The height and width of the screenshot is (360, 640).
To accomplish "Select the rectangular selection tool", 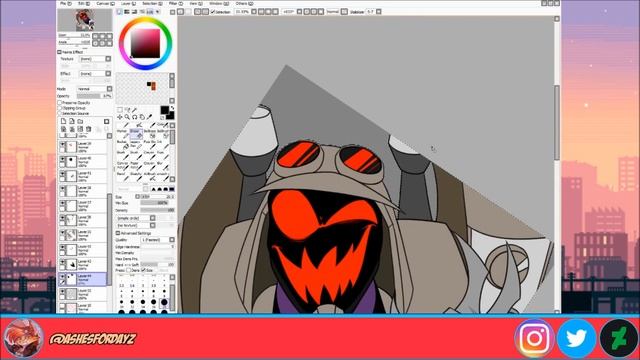I will pyautogui.click(x=120, y=110).
